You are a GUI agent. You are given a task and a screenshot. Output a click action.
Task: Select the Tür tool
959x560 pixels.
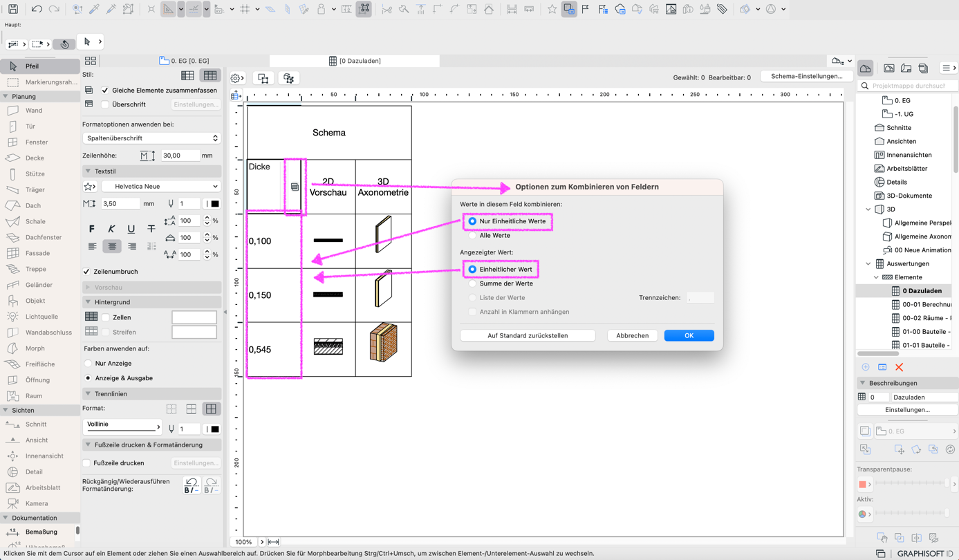pyautogui.click(x=40, y=127)
